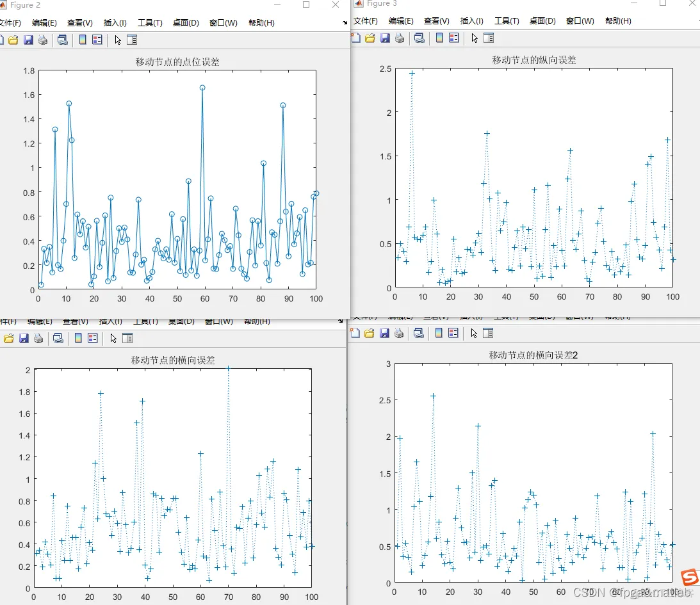Open Property Inspector in 横向误差 figure toolbar
700x605 pixels.
point(127,338)
